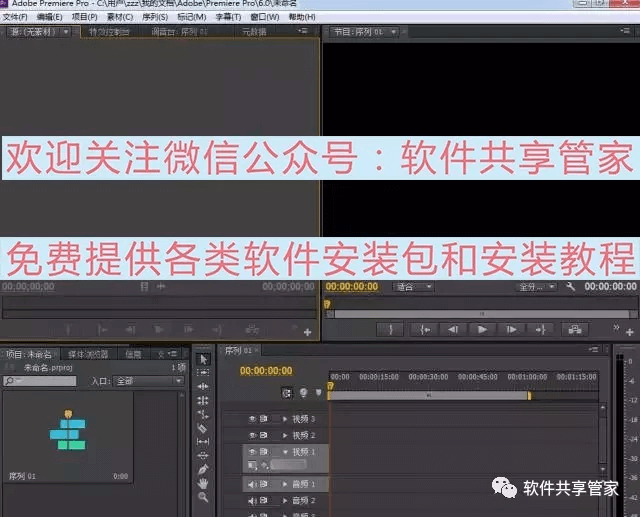Image resolution: width=640 pixels, height=517 pixels.
Task: Toggle sync lock for 视频 1 track
Action: click(264, 452)
